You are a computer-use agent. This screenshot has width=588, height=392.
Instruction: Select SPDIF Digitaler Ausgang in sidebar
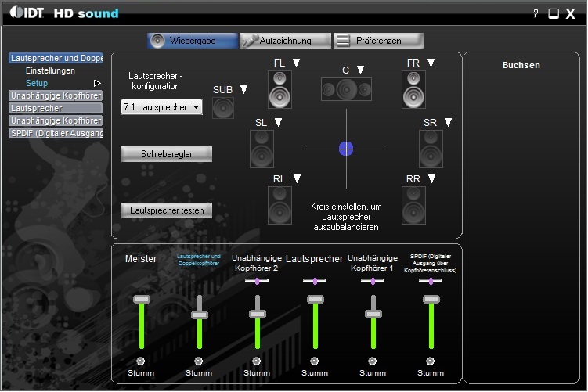[x=56, y=133]
